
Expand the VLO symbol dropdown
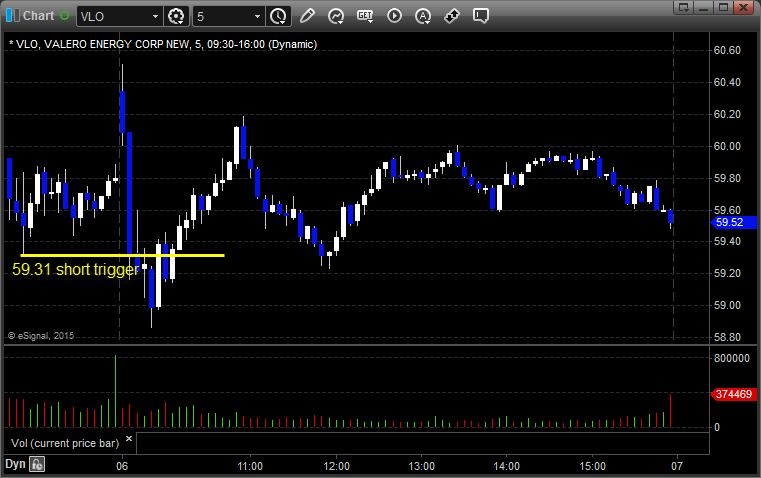(155, 16)
